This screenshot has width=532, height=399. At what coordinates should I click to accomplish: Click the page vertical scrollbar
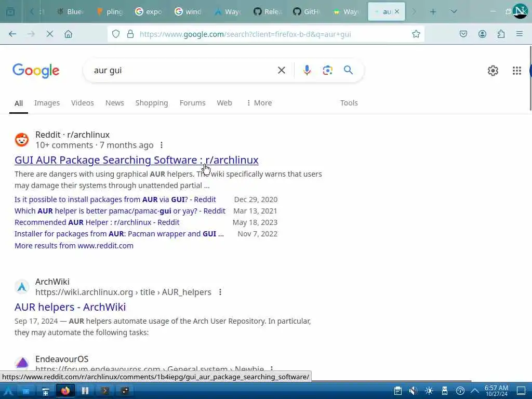coord(530,78)
